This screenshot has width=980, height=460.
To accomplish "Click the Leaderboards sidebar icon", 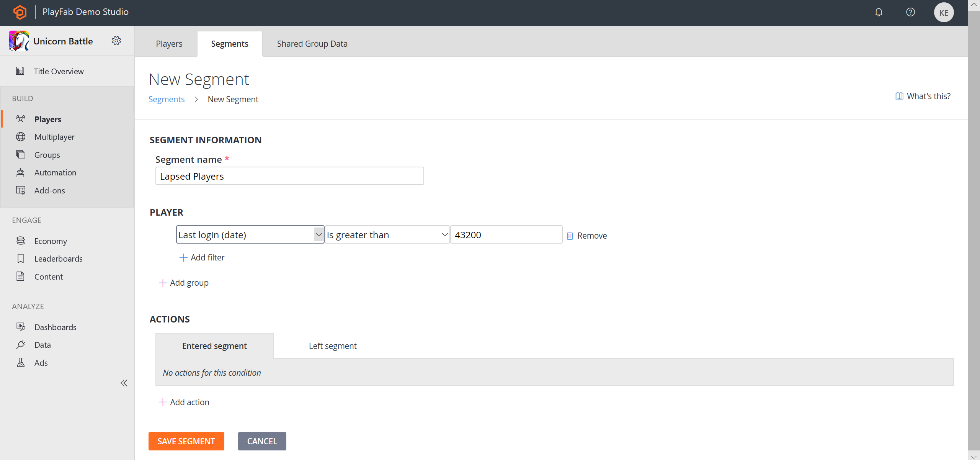I will pos(21,258).
